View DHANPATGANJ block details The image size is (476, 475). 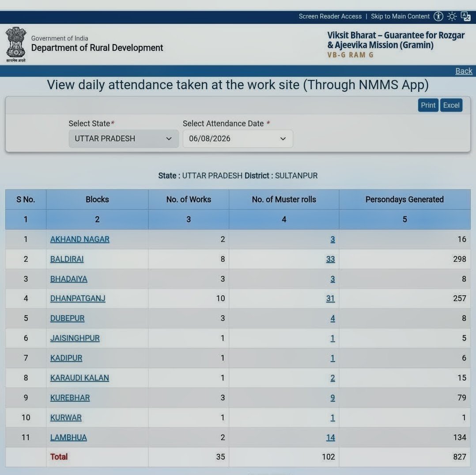[x=78, y=298]
